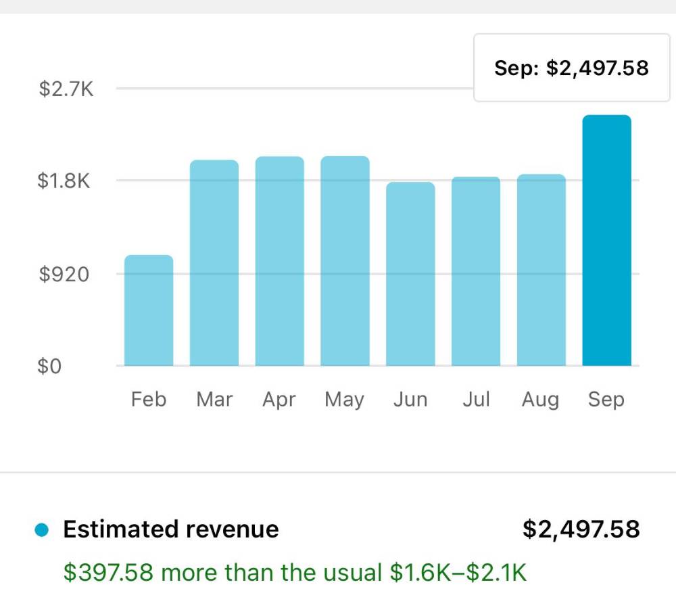Viewport: 676px width, 616px height.
Task: Click the Sep: $2,497.58 tooltip
Action: (572, 68)
